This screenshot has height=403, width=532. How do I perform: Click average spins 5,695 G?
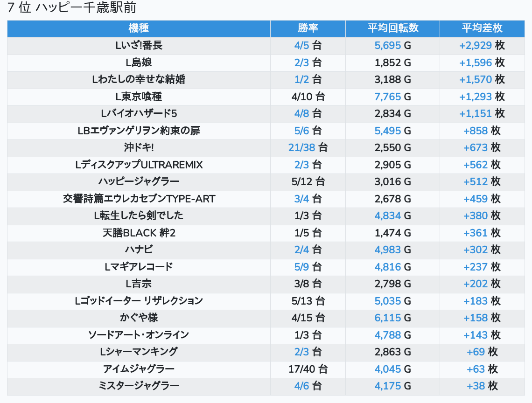pyautogui.click(x=392, y=45)
